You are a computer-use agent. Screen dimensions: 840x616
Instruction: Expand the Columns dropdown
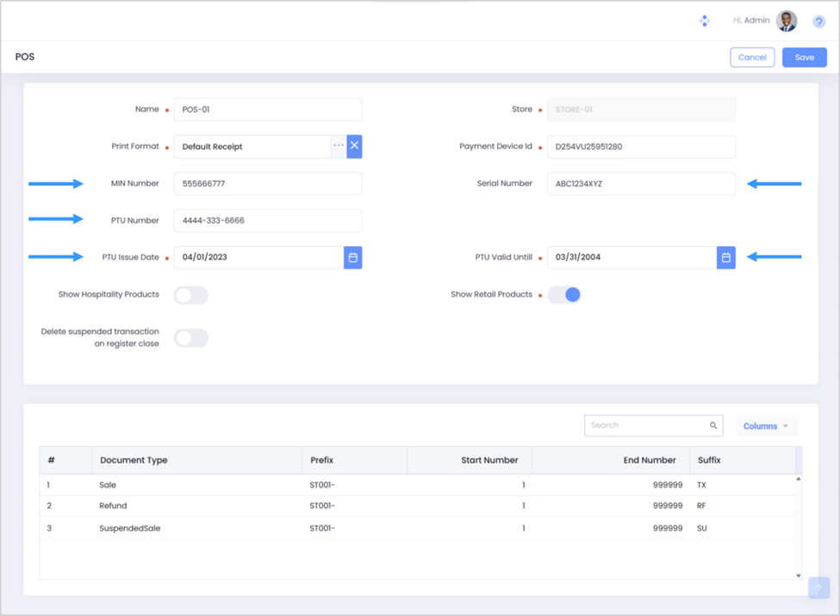tap(766, 426)
